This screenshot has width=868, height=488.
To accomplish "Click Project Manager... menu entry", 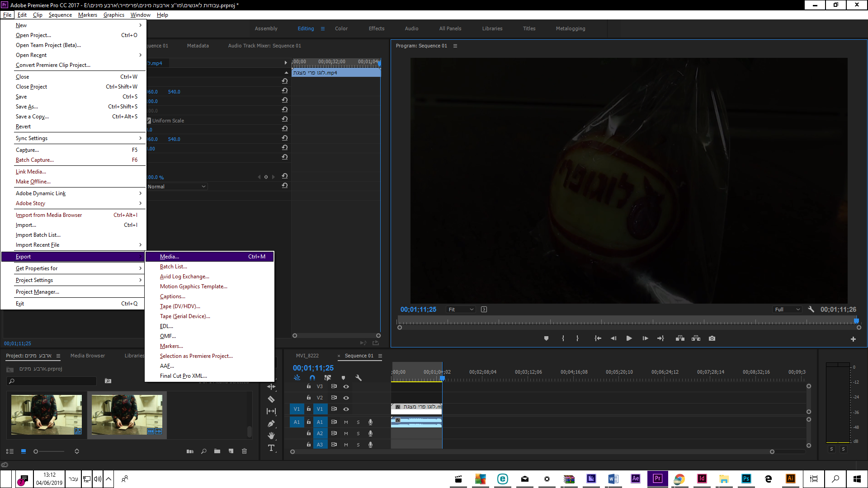I will coord(38,292).
